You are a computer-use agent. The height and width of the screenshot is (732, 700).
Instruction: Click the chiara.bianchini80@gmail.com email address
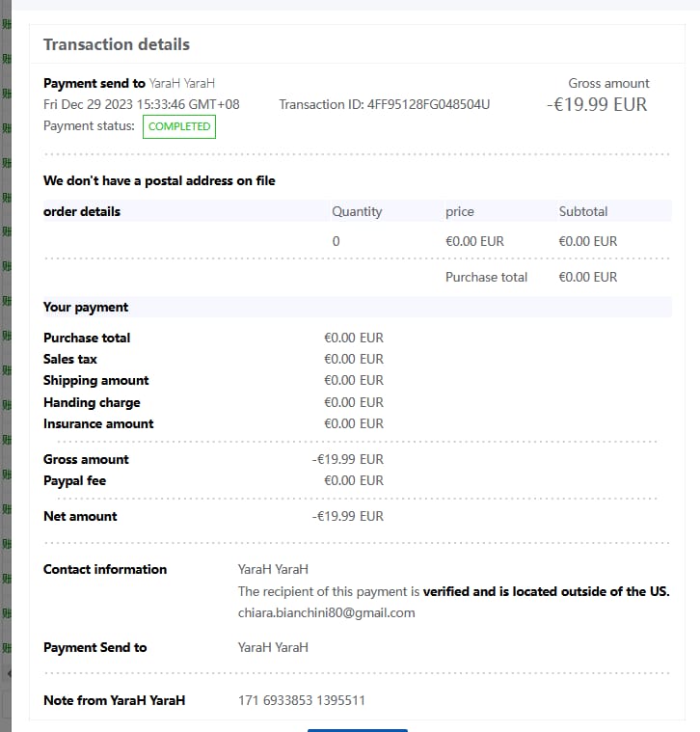point(326,612)
